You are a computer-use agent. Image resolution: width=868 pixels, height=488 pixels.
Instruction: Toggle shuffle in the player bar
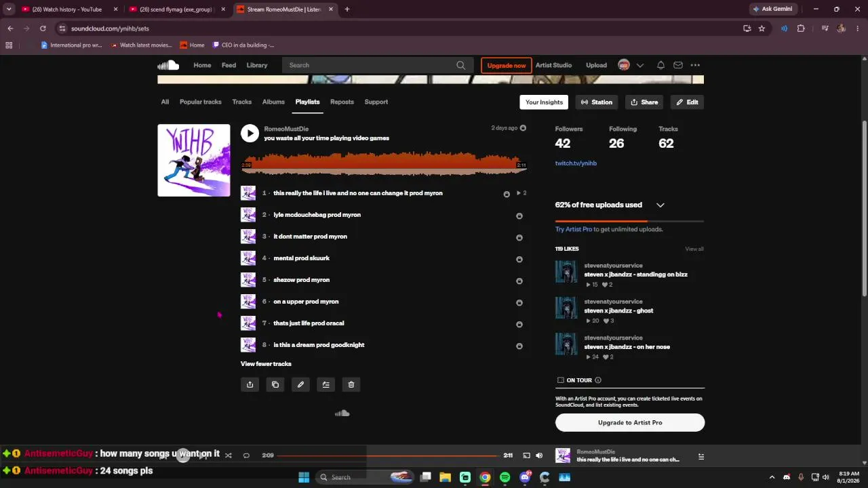(228, 455)
